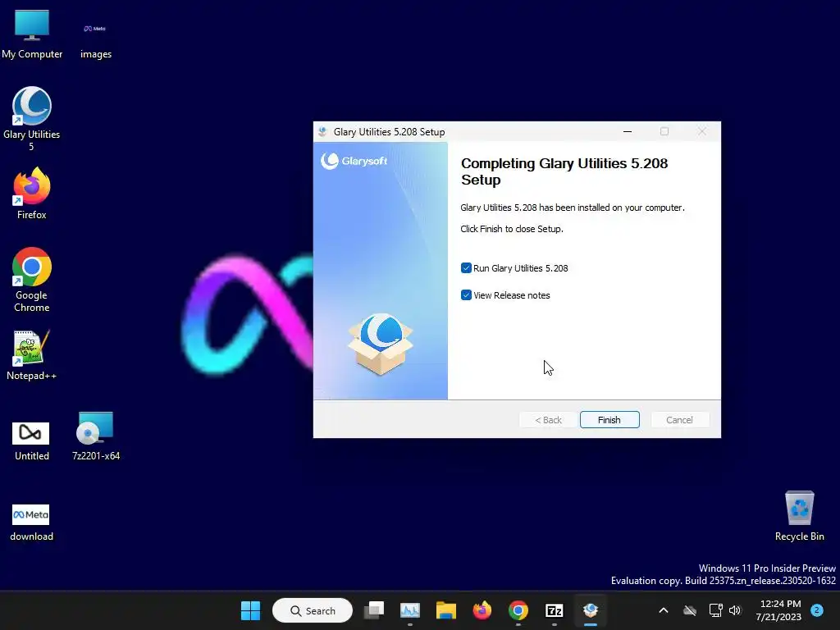Click 'Completing Glary Utilities 5.208 Setup' heading

click(564, 171)
